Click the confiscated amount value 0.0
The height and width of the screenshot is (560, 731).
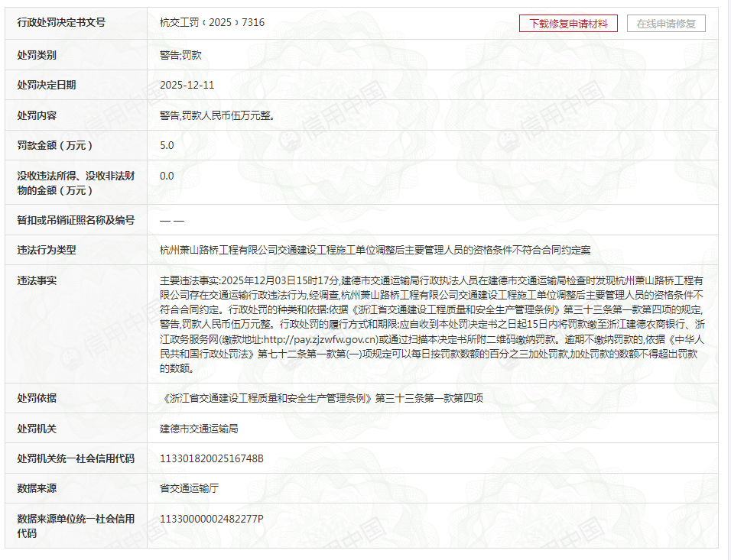point(167,176)
